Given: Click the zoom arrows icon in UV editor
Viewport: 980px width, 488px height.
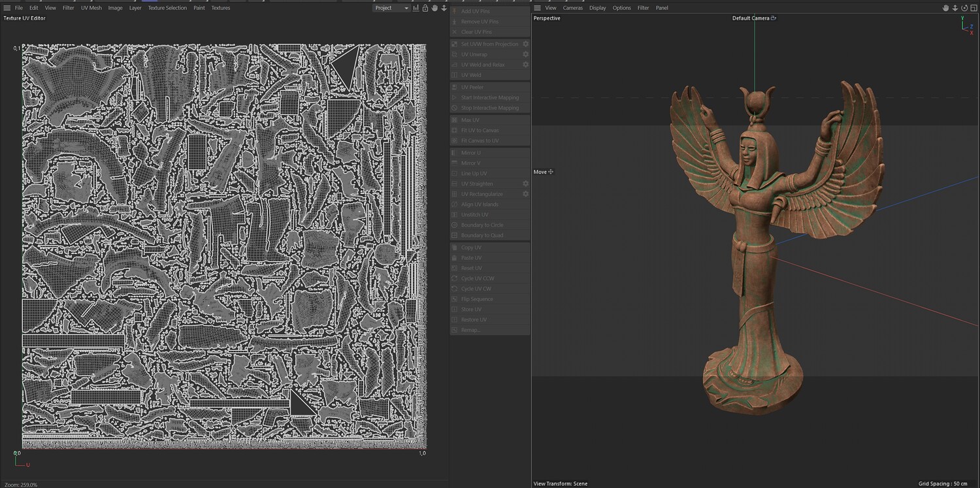Looking at the screenshot, I should click(444, 8).
